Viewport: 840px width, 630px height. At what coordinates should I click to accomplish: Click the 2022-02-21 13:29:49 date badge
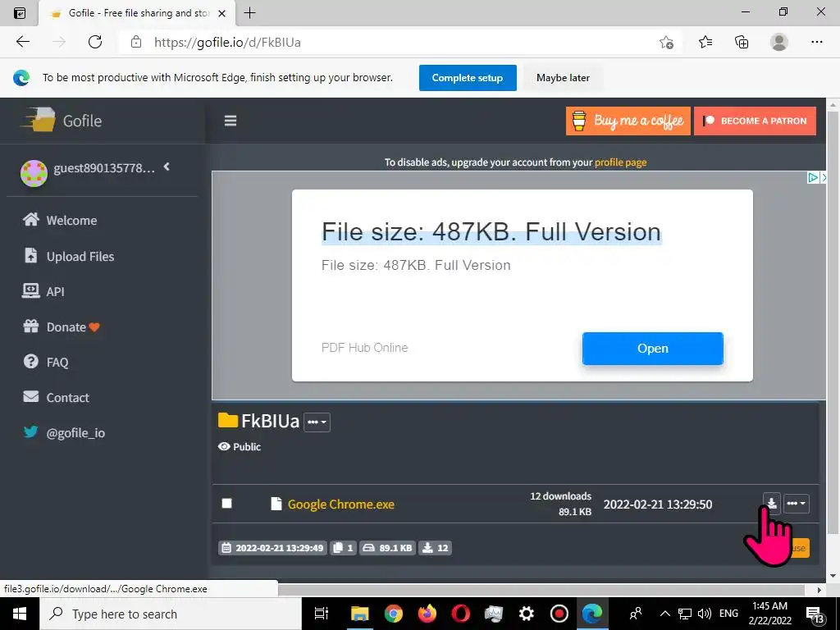(x=272, y=547)
